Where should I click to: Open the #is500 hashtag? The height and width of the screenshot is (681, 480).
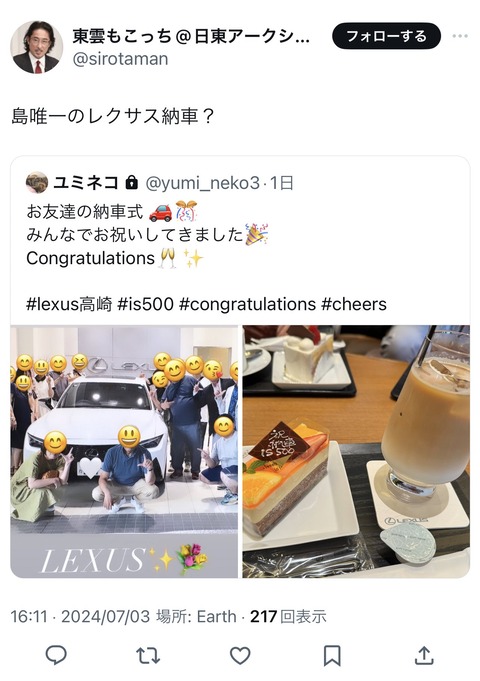pyautogui.click(x=146, y=304)
